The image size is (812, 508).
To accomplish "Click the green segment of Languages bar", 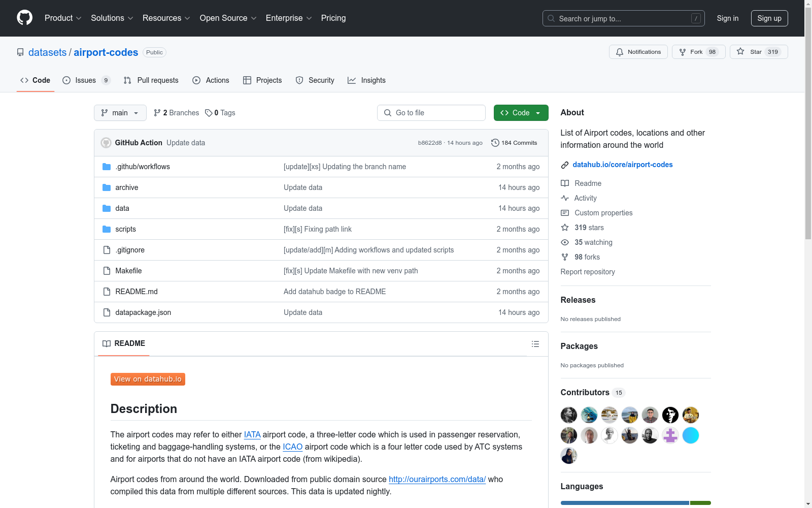I will 700,503.
